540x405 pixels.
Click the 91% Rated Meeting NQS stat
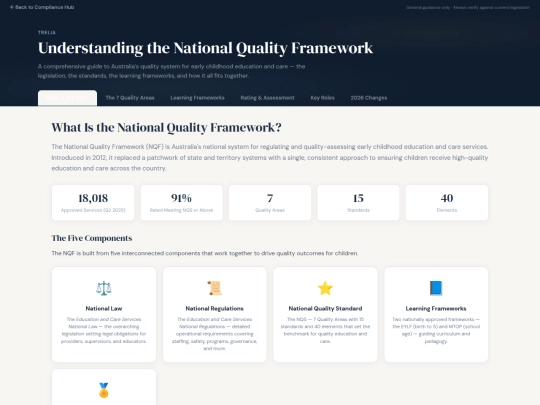[x=181, y=203]
